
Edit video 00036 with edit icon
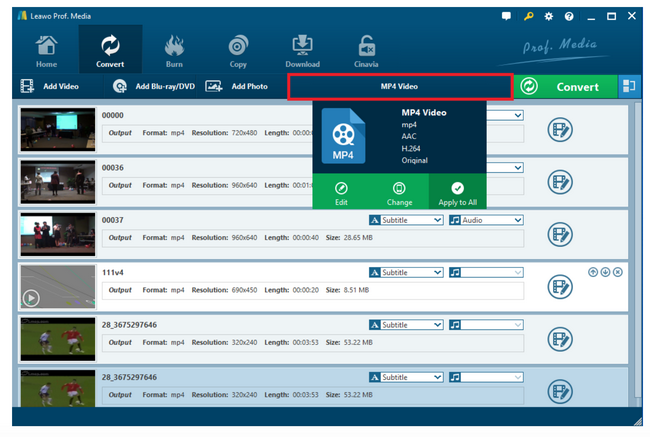560,182
